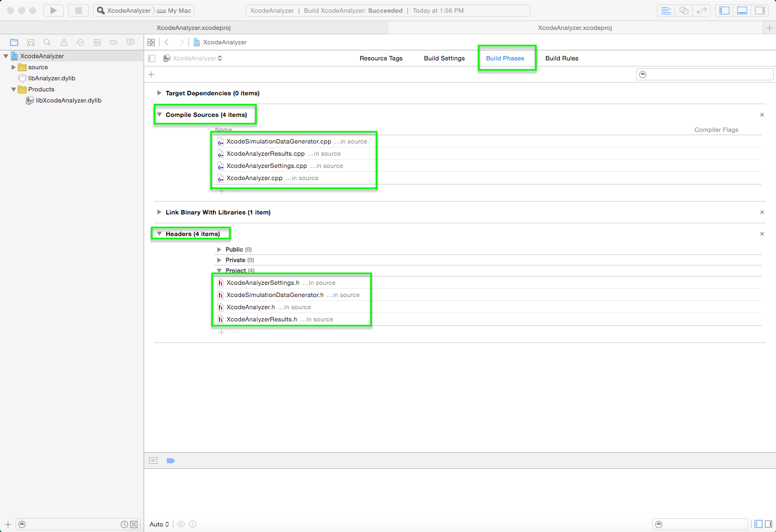Toggle the bottom Debug area visibility
Image resolution: width=776 pixels, height=532 pixels.
(x=742, y=11)
